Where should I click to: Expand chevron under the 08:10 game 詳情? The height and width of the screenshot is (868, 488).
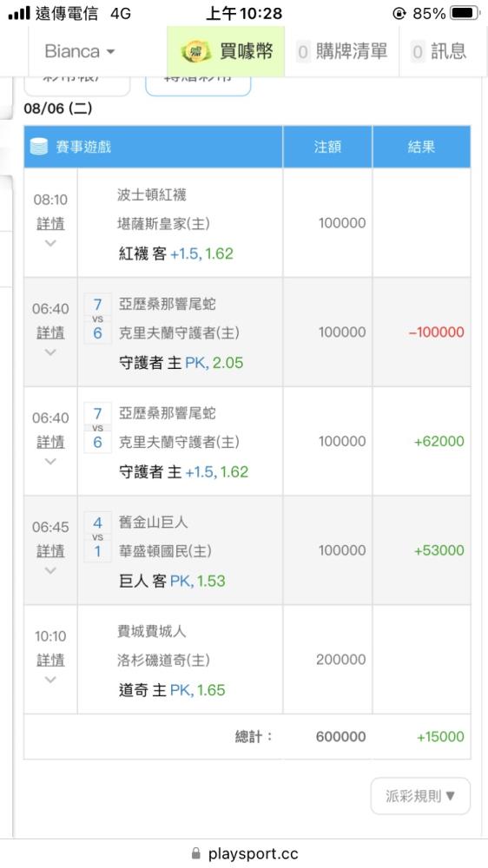tap(50, 243)
